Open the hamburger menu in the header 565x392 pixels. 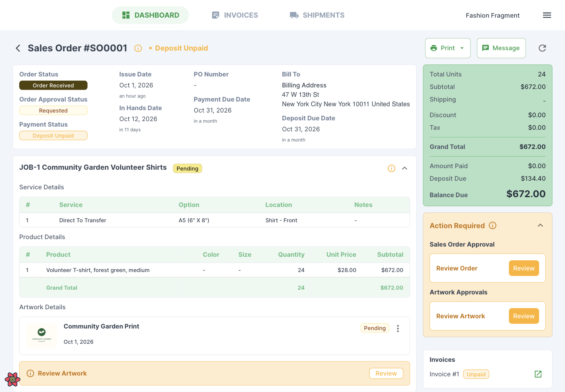[x=547, y=15]
